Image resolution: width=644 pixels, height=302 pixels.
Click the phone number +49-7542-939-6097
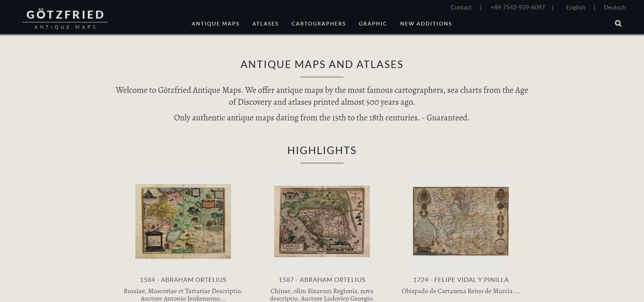click(517, 7)
